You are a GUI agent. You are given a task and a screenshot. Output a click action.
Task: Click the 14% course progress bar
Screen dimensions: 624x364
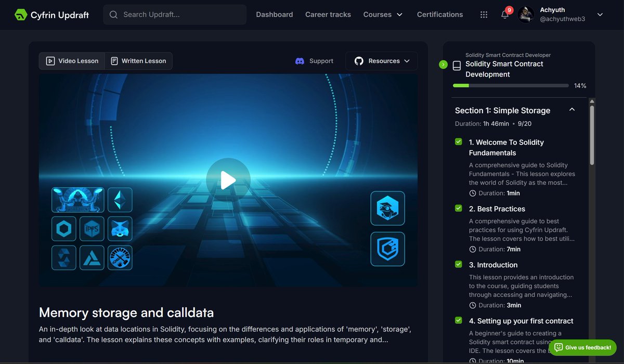pos(512,85)
